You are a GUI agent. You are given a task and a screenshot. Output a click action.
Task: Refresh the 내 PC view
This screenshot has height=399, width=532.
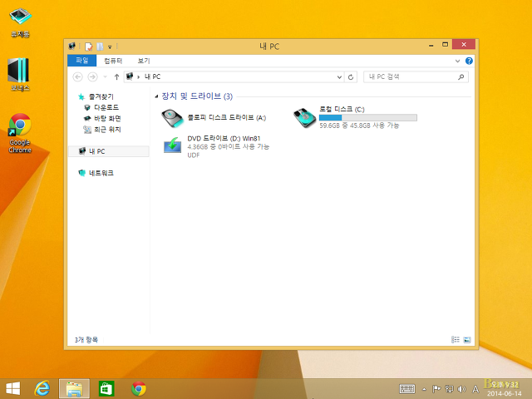point(351,77)
